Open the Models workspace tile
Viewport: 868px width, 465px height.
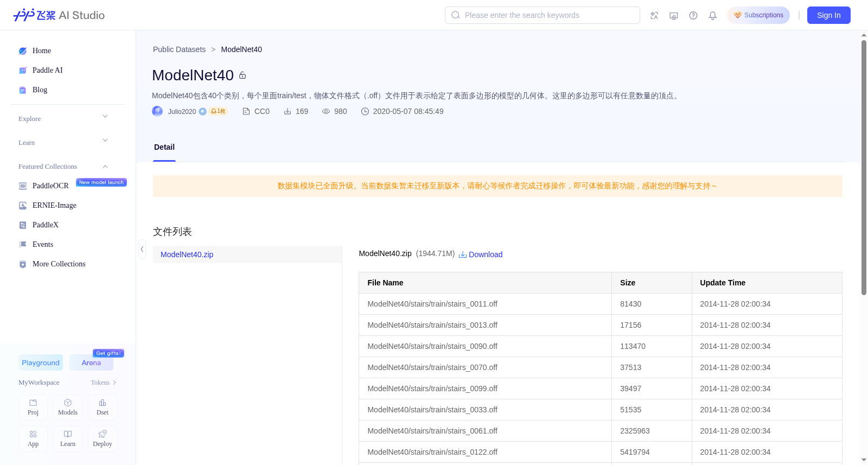coord(68,407)
